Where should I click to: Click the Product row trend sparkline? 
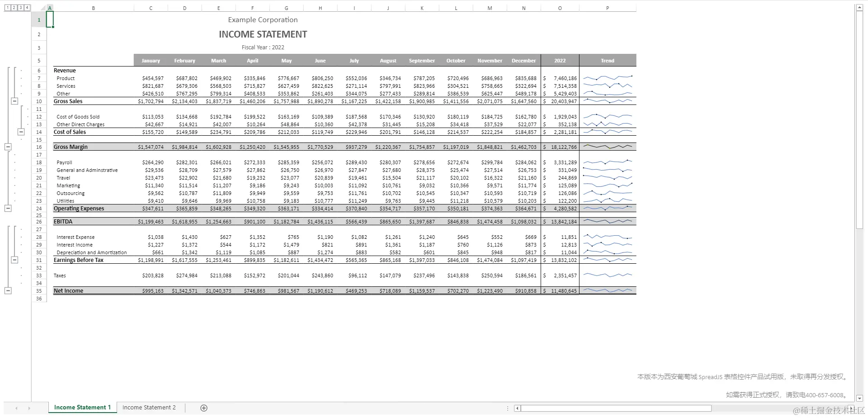click(608, 78)
